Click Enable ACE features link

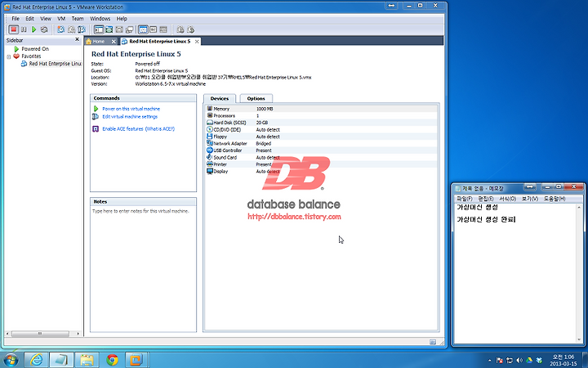tap(122, 129)
